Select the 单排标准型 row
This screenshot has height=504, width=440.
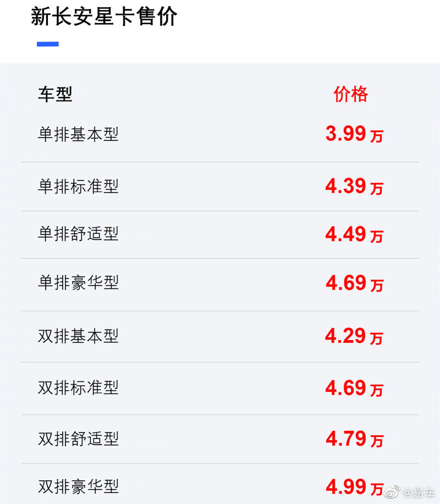(220, 187)
